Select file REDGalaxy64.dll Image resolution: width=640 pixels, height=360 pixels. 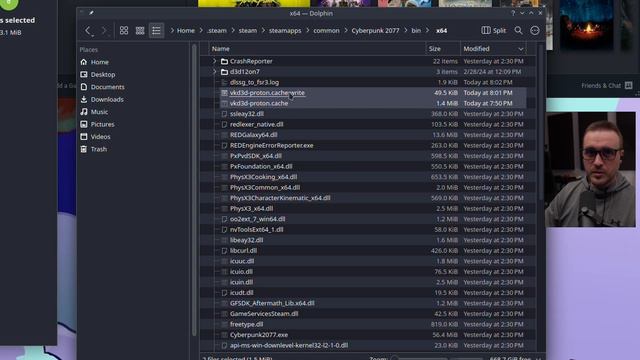(253, 135)
